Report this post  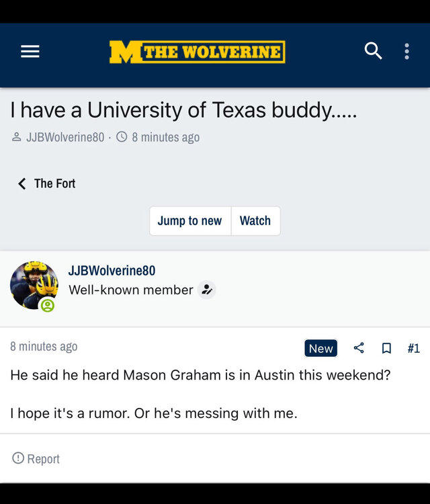pos(37,459)
